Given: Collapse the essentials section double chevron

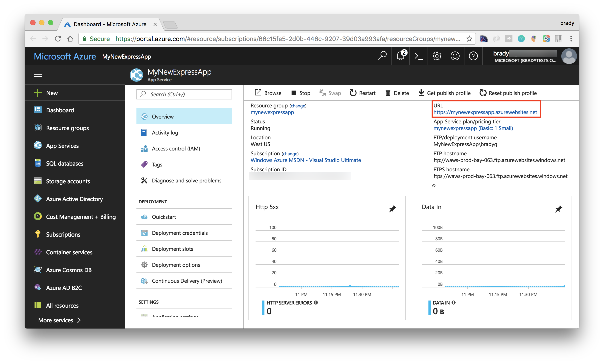Looking at the screenshot, I should click(434, 186).
